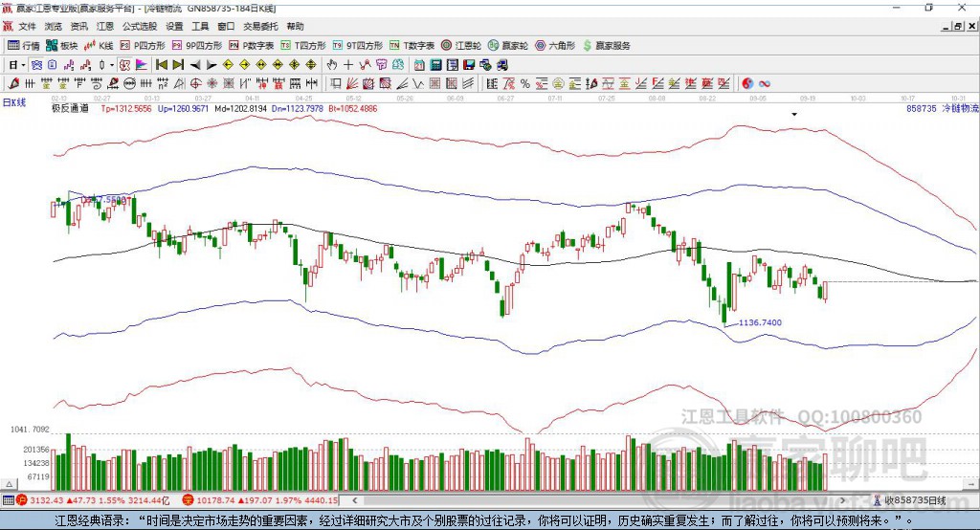Open the 浏览 menu
The width and height of the screenshot is (980, 530).
point(54,26)
